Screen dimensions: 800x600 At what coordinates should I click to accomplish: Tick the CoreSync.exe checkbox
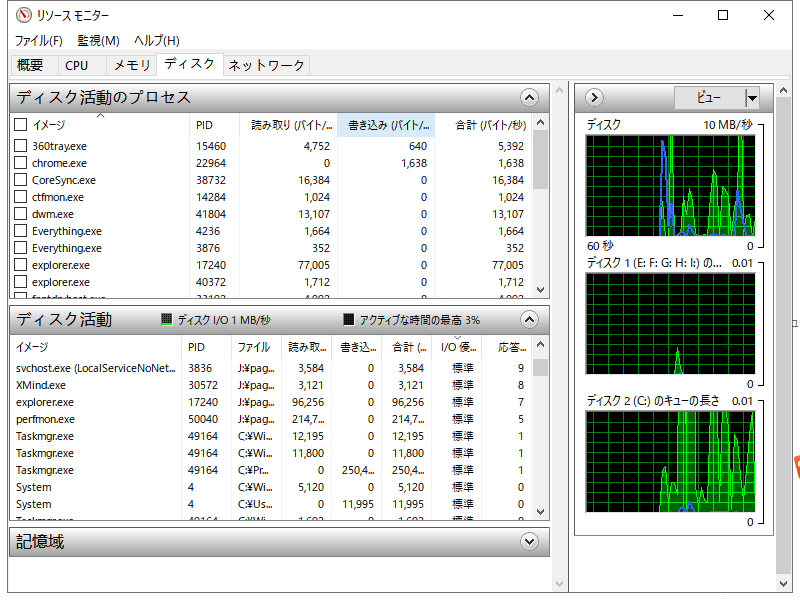[x=20, y=180]
